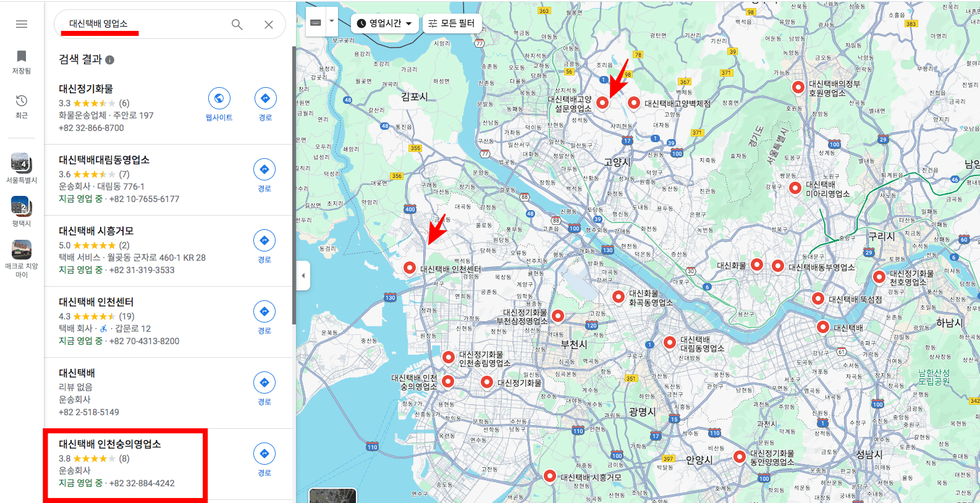This screenshot has height=503, width=980.
Task: Open the 평택시 recent place thumbnail
Action: (x=22, y=206)
